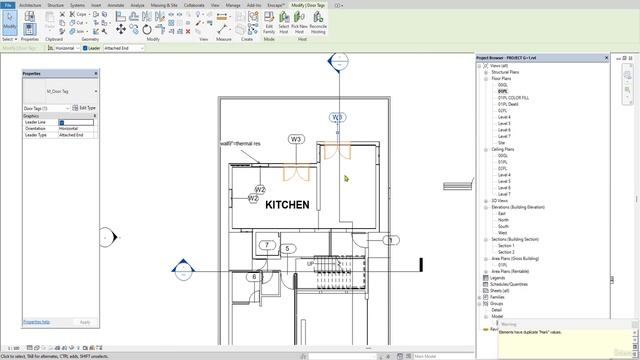Viewport: 640px width, 360px height.
Task: Click the Legends icon in Project Browser
Action: [x=486, y=278]
